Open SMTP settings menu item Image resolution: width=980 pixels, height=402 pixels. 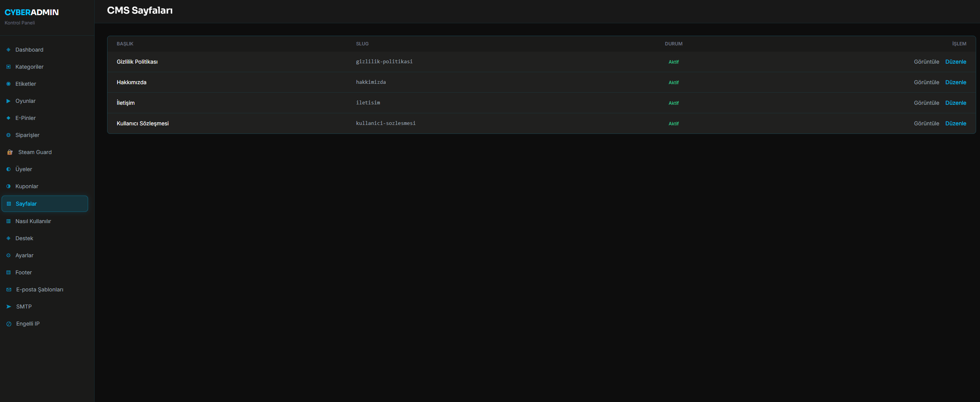coord(45,307)
